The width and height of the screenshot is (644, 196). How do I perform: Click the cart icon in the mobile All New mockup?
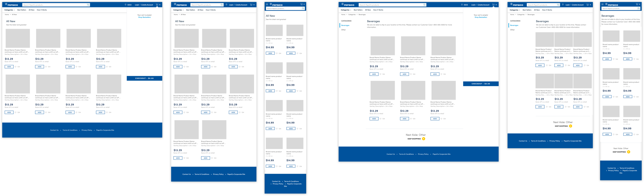coord(302,4)
